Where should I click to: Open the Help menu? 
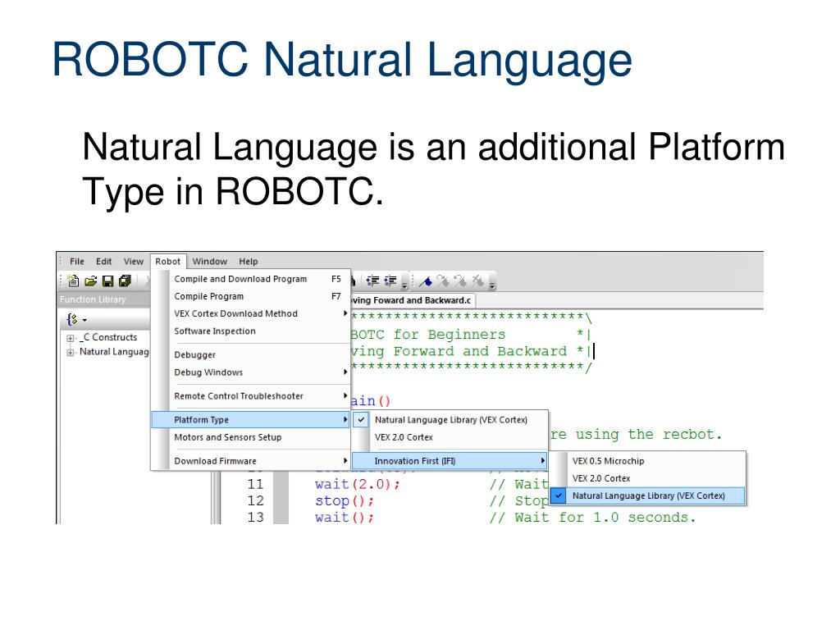tap(248, 262)
